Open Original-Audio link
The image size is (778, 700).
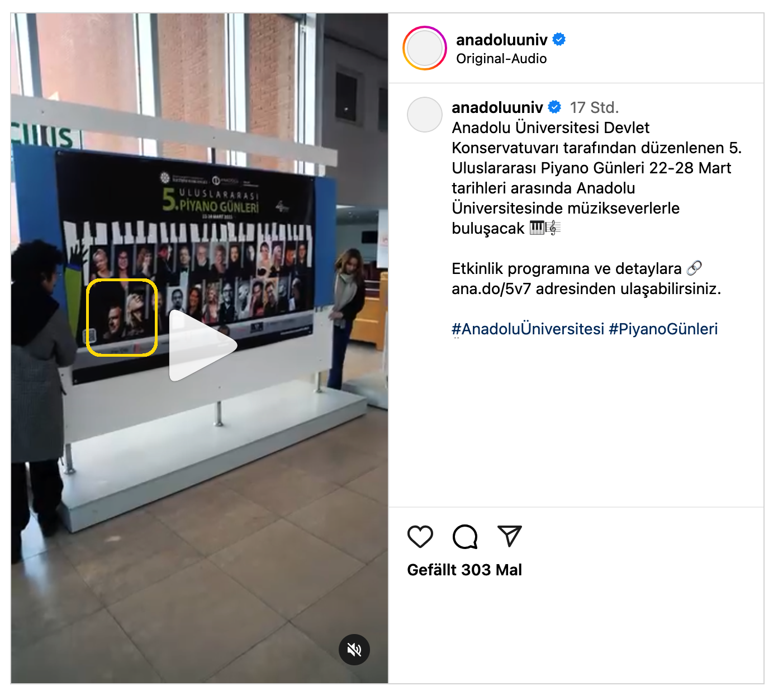tap(501, 59)
